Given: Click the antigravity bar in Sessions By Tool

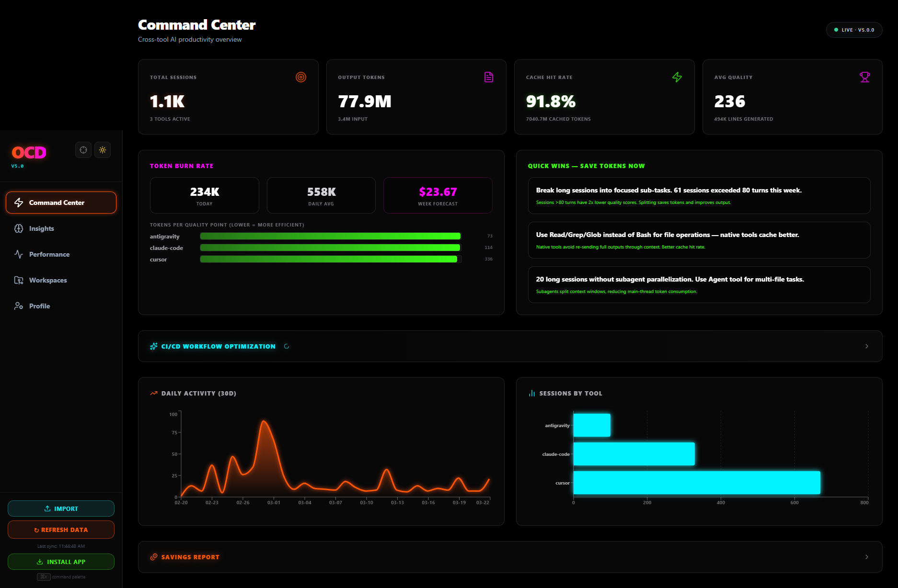Looking at the screenshot, I should click(x=592, y=425).
